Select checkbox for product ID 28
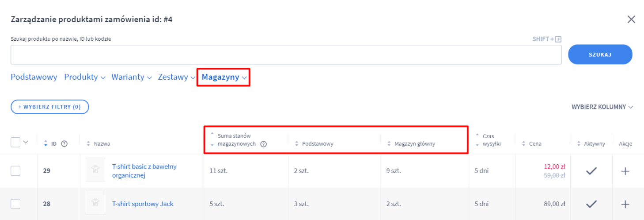This screenshot has width=644, height=220. pos(15,204)
